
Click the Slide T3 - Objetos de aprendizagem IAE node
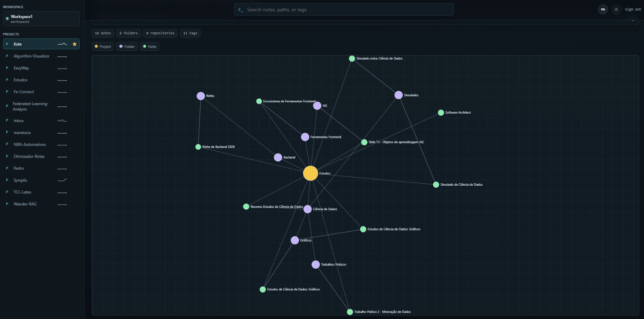pos(364,142)
